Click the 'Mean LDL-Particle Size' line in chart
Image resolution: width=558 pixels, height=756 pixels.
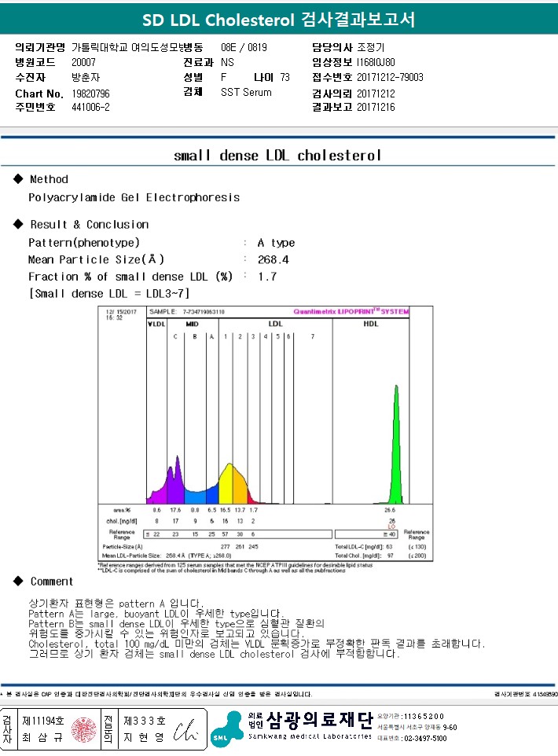[x=167, y=556]
